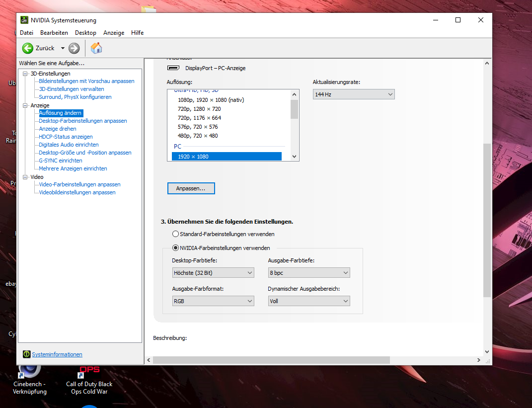This screenshot has height=408, width=532.
Task: Select PC resolution 1920 × 1080
Action: click(x=227, y=157)
